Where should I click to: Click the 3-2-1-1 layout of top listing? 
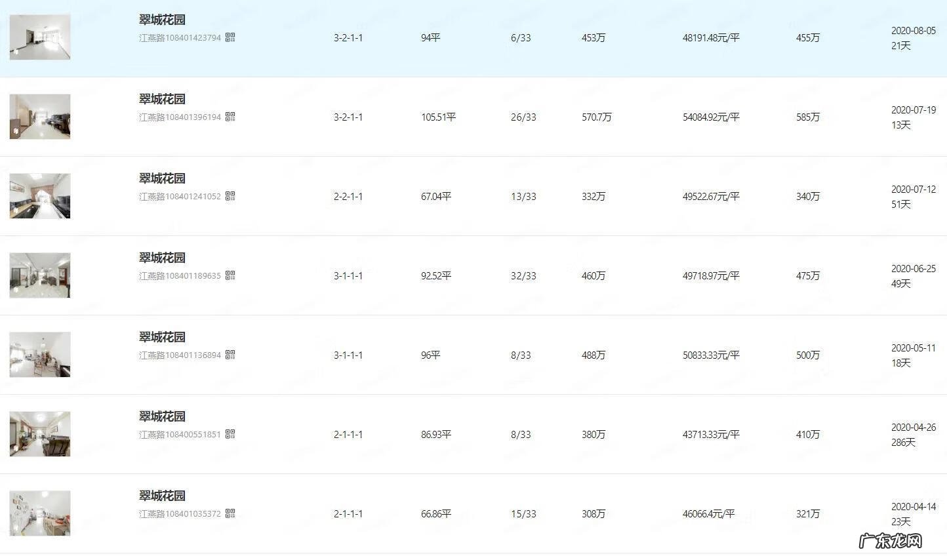click(x=348, y=37)
